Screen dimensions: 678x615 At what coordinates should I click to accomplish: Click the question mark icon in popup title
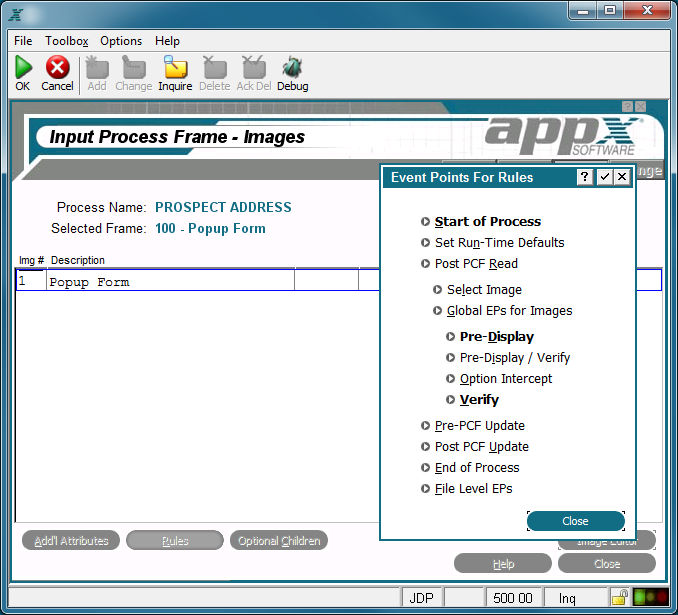tap(584, 177)
